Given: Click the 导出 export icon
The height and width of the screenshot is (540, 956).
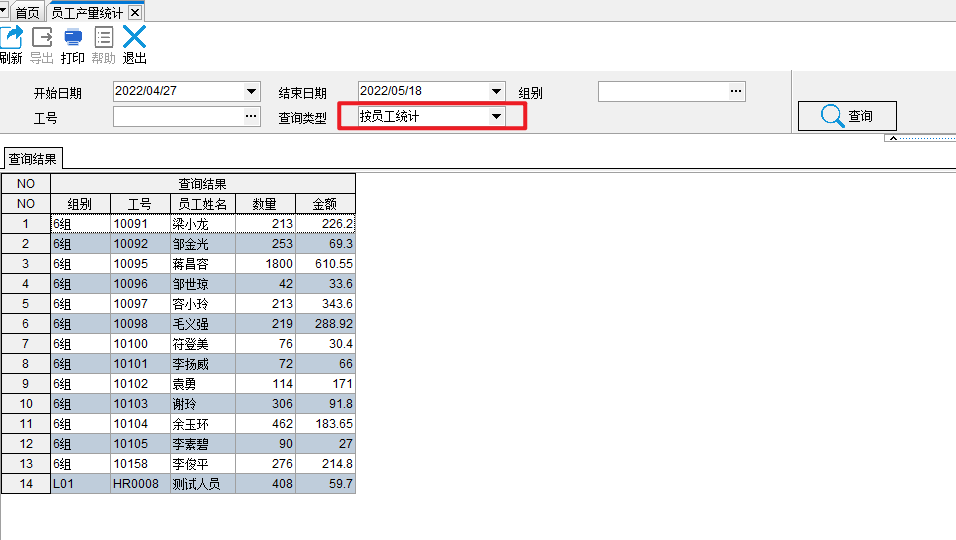Looking at the screenshot, I should [x=42, y=38].
